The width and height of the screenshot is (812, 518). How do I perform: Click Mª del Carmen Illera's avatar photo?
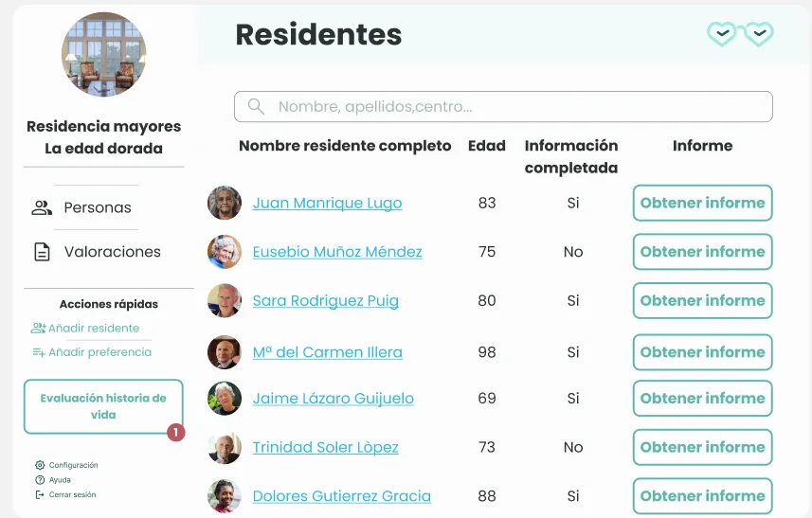point(225,352)
